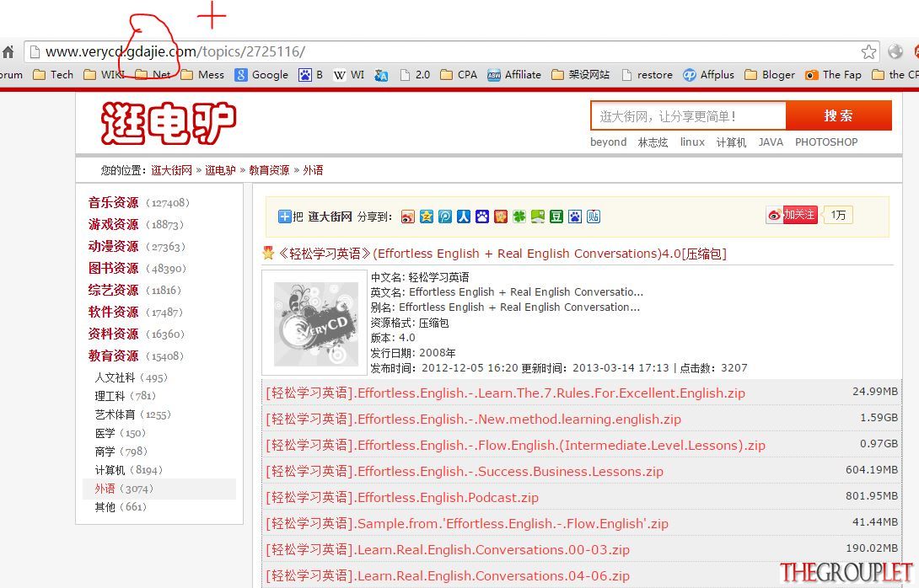
Task: Open the Bloger bookmarks folder
Action: 770,75
